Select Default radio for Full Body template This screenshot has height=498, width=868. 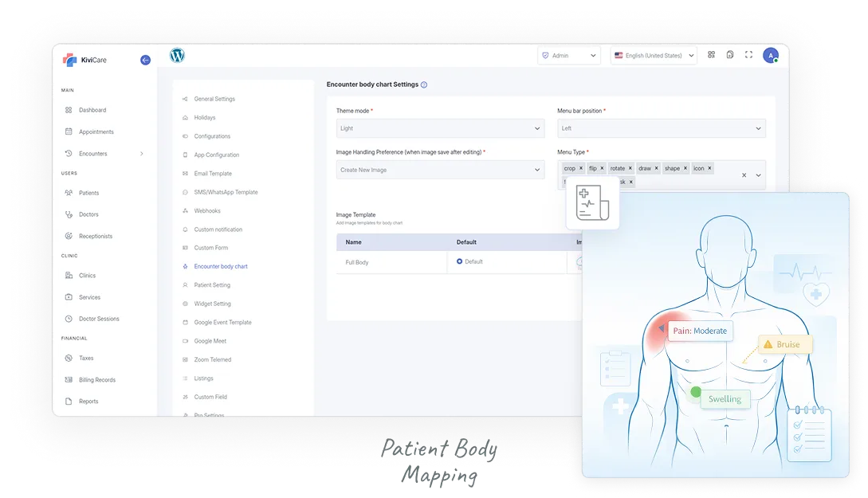[x=460, y=261]
